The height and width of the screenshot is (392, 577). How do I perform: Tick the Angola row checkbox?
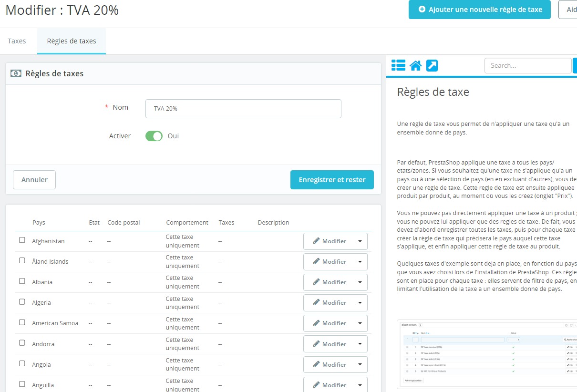click(x=22, y=364)
